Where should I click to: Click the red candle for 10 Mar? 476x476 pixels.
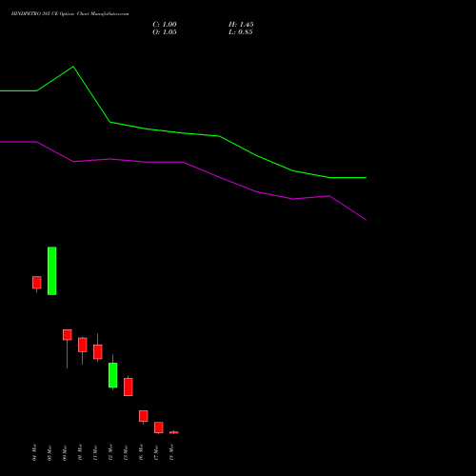[x=83, y=345]
